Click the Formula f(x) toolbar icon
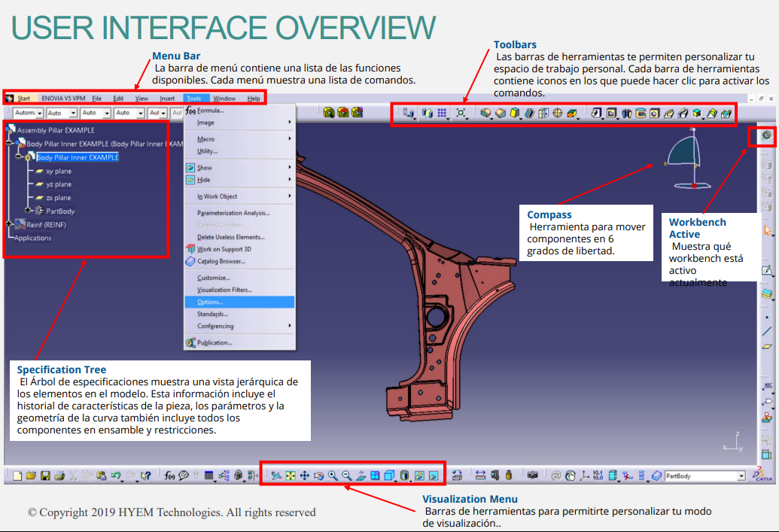Viewport: 779px width, 532px height. [x=170, y=476]
